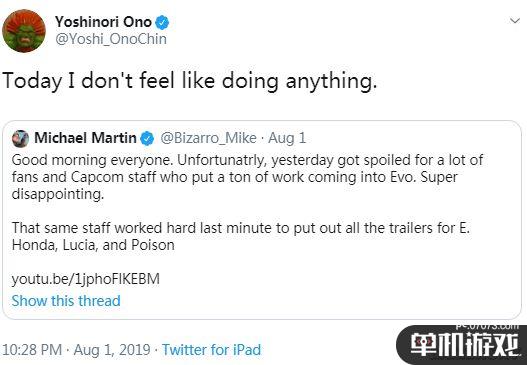This screenshot has width=527, height=365.
Task: Open the quoted tweet's Aug 1 date
Action: pos(287,138)
